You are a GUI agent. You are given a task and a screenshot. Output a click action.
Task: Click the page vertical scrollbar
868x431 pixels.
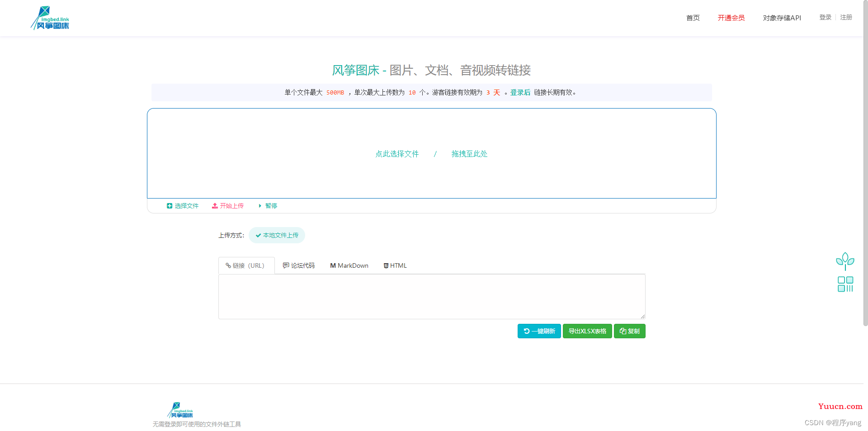point(865,163)
